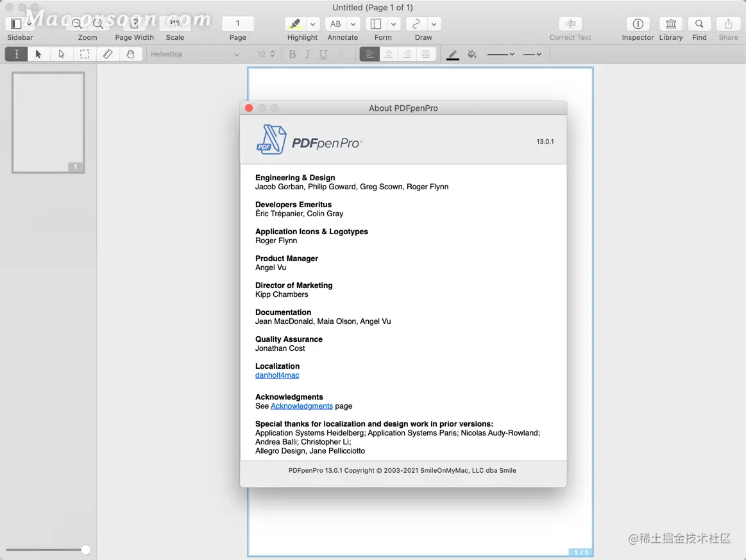Screen dimensions: 746x560
Task: Click the page indicator '1 / 1'
Action: (x=581, y=552)
